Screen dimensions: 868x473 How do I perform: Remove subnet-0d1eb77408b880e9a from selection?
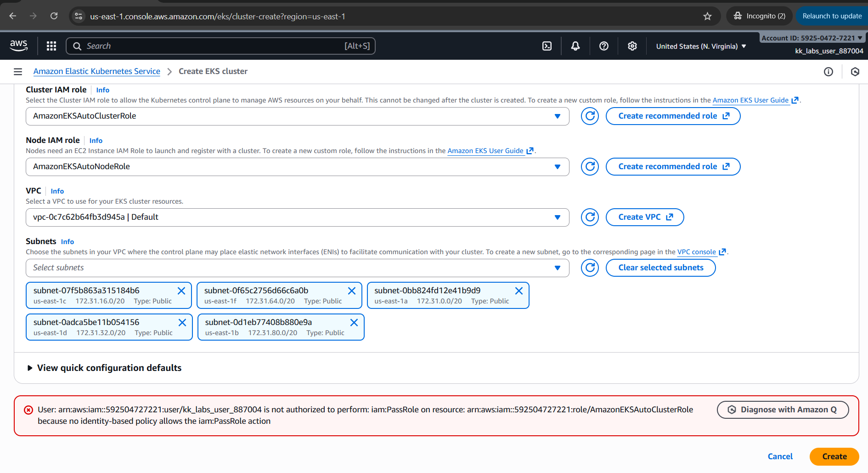pos(354,323)
